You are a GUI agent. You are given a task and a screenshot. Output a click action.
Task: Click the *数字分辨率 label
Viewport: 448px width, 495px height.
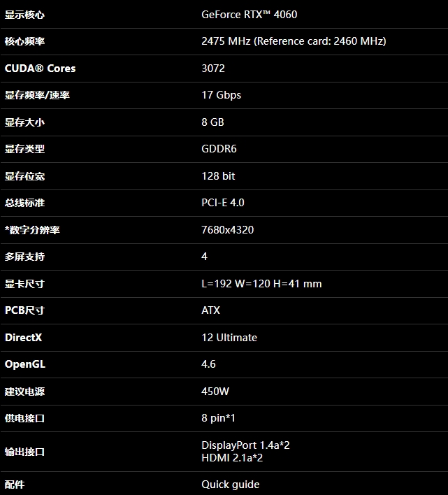coord(32,230)
